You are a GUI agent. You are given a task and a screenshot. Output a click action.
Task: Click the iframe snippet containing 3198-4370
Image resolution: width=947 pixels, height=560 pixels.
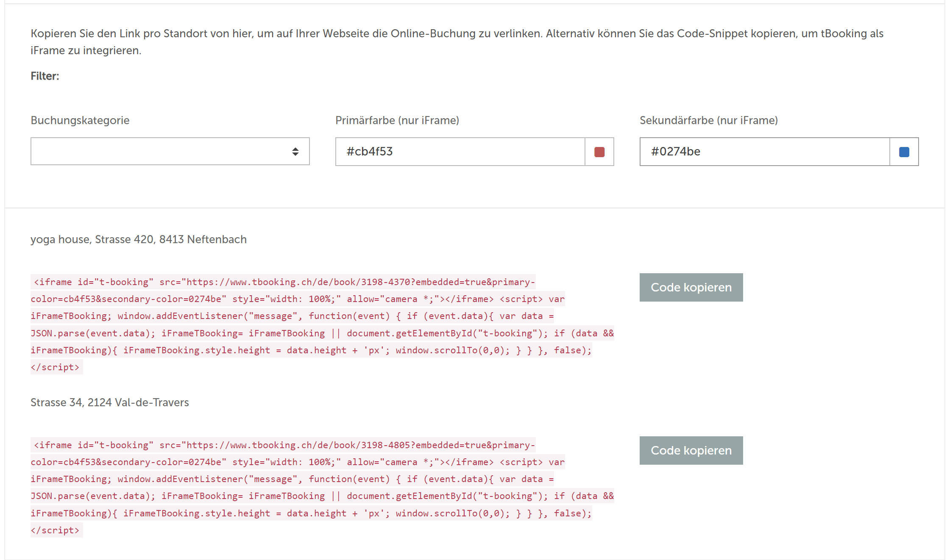click(x=322, y=324)
